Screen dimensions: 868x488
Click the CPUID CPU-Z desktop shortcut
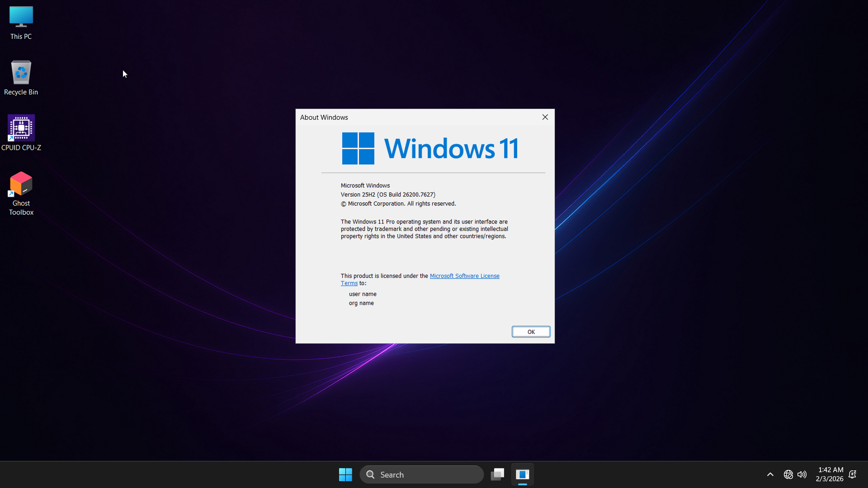[21, 128]
